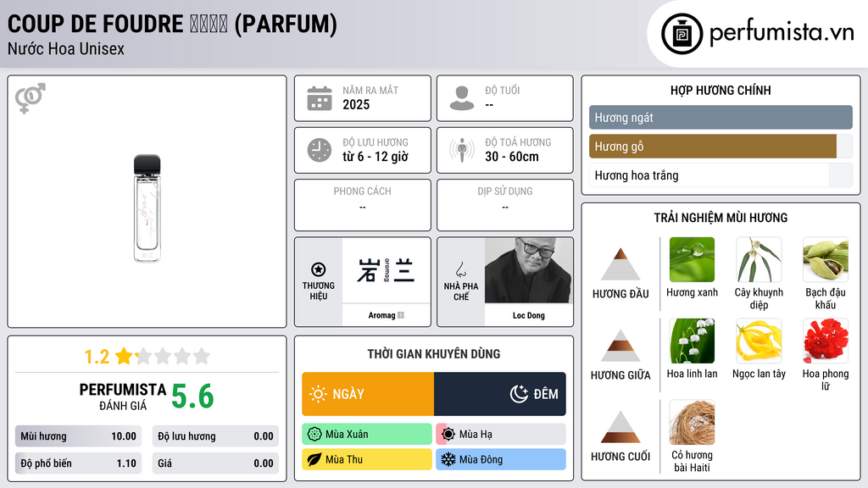Click the 'Trải nghiệm mùi hương' heading
This screenshot has height=488, width=868.
click(x=721, y=218)
